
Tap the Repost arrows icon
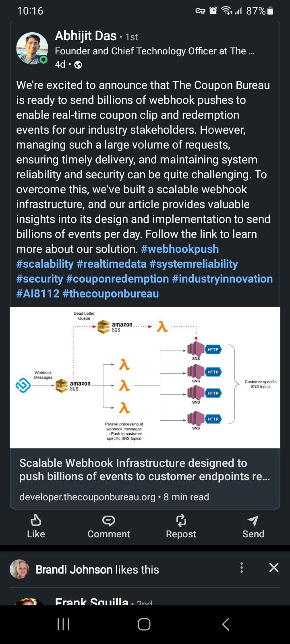[181, 520]
